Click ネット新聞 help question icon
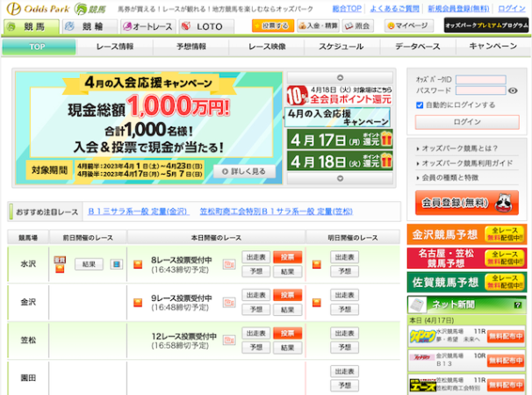Viewport: 532px width, 395px height. point(517,305)
